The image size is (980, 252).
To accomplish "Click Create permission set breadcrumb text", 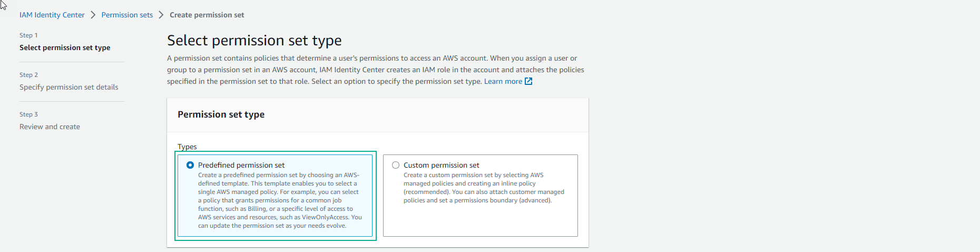I will coord(207,15).
